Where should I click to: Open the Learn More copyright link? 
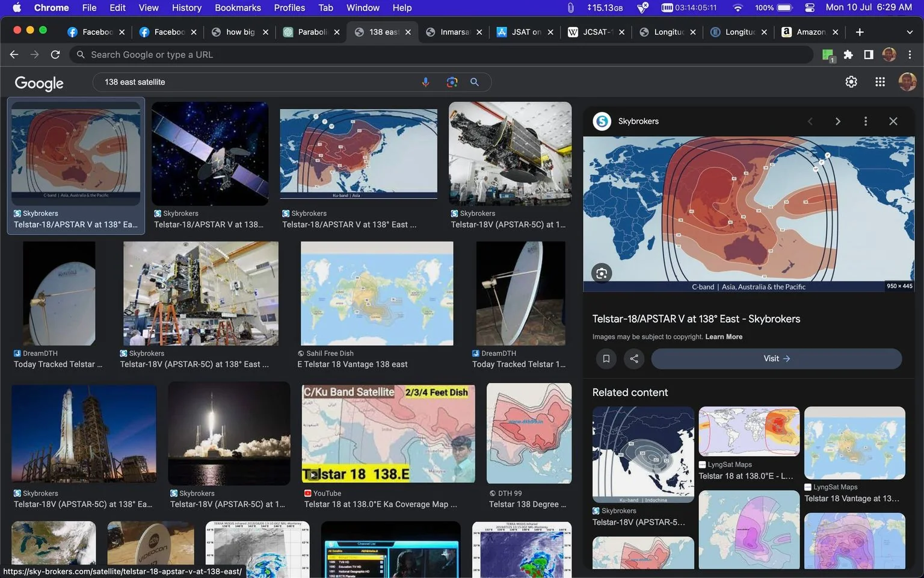pyautogui.click(x=724, y=337)
